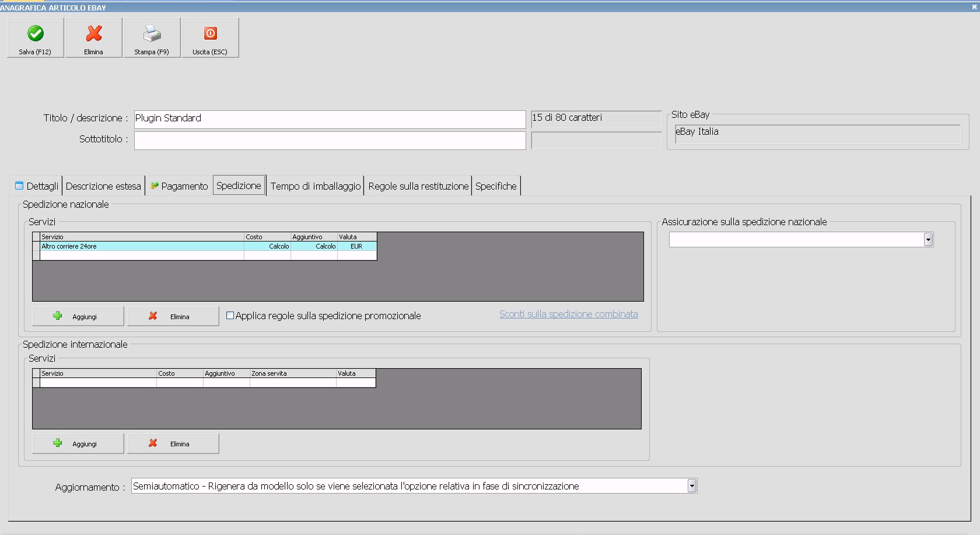Open the Pagamento tab
Screen dimensions: 980x535
[179, 186]
